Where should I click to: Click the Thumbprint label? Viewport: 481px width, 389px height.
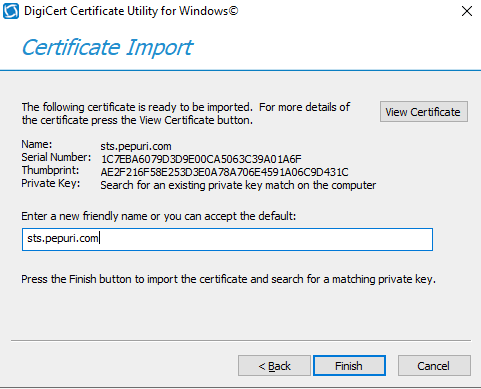point(50,170)
